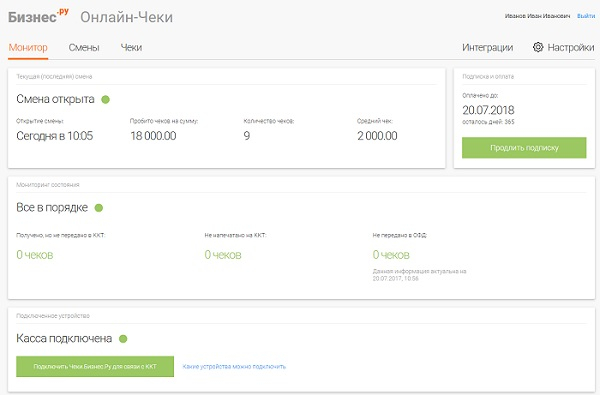Click Подписка и оплата panel title

point(488,77)
